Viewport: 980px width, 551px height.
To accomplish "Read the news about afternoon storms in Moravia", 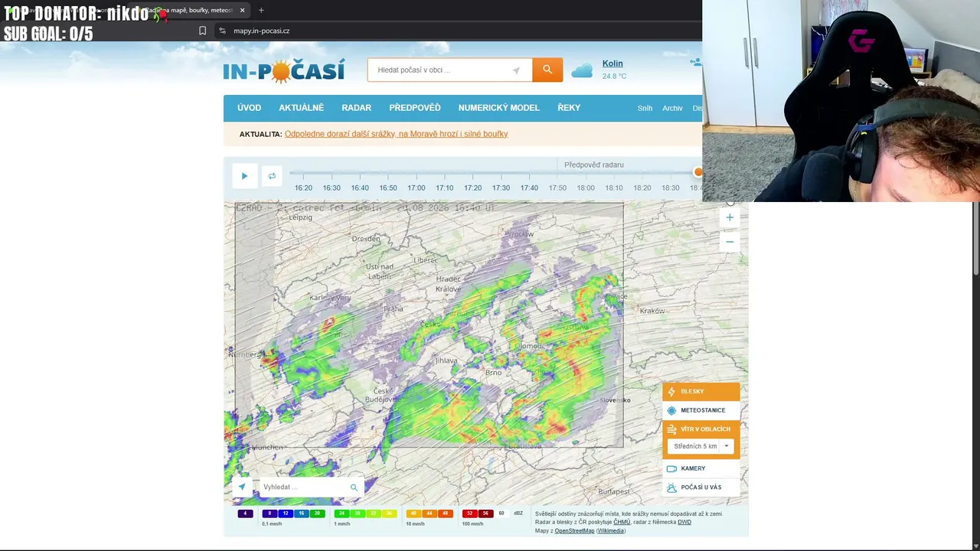I will 396,134.
